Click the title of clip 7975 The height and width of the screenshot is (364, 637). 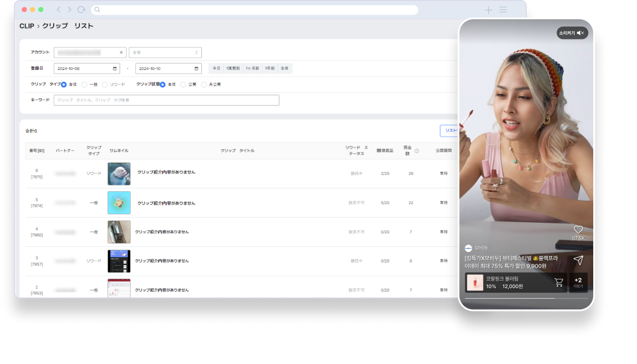point(166,172)
